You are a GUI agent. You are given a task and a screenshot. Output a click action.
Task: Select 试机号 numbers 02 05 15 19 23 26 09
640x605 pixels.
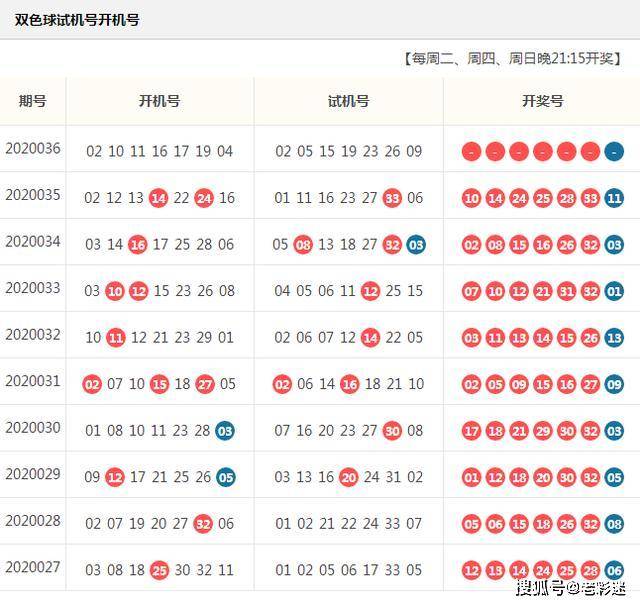coord(349,151)
